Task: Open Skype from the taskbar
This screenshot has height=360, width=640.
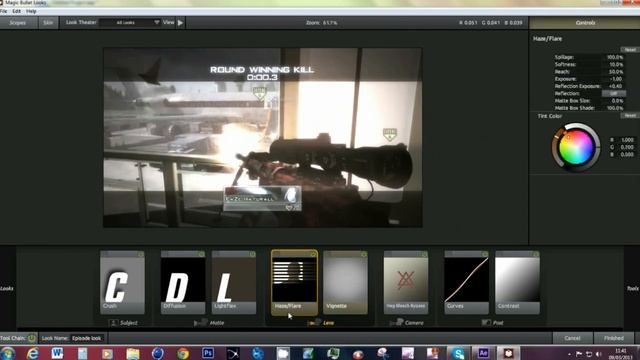Action: pos(458,353)
